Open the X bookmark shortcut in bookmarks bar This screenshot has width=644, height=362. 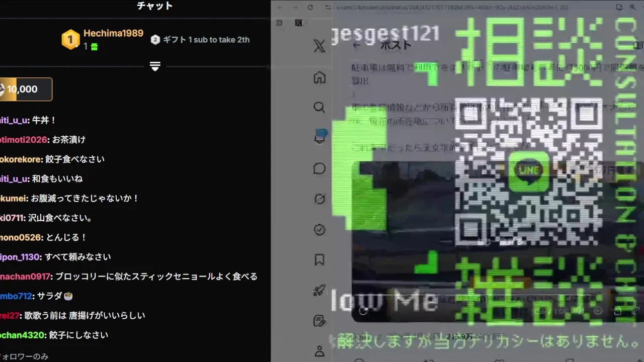point(298,23)
